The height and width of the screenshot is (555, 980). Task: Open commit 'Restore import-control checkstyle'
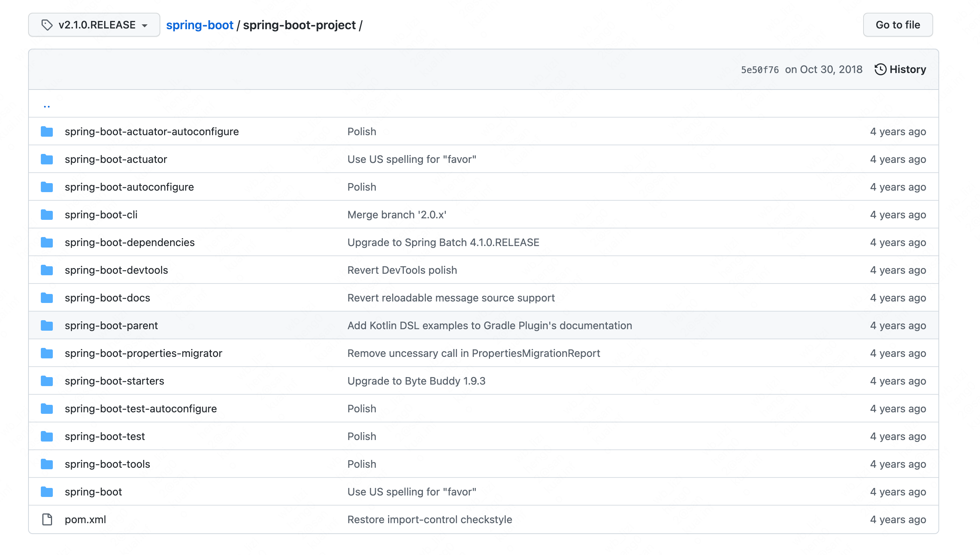coord(429,519)
